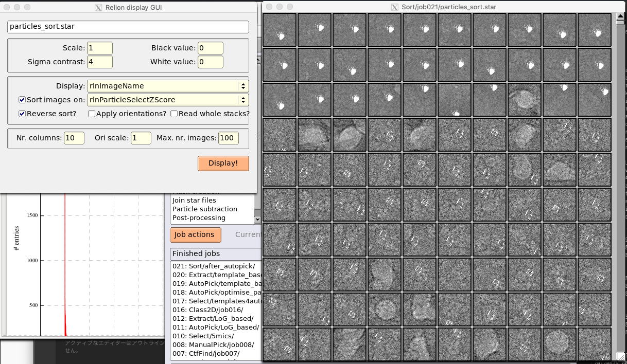Enable Read whole stacks? checkbox
Screen dimensions: 627x364
pyautogui.click(x=174, y=114)
